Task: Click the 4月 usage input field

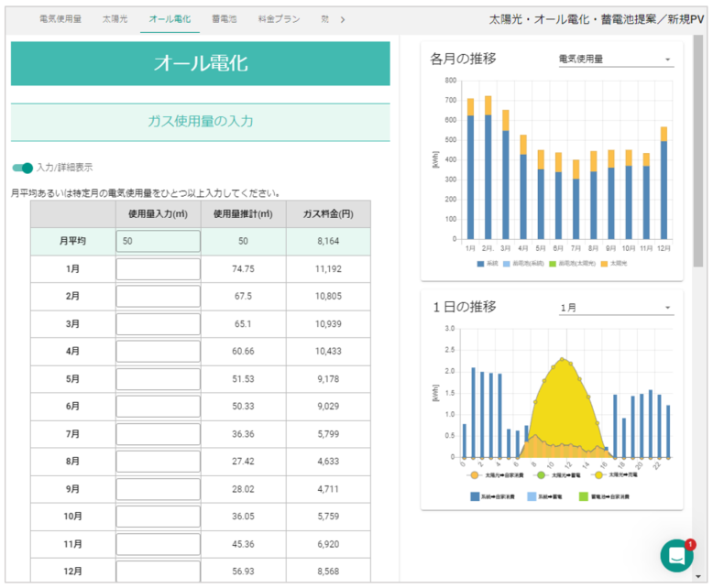Action: coord(158,352)
